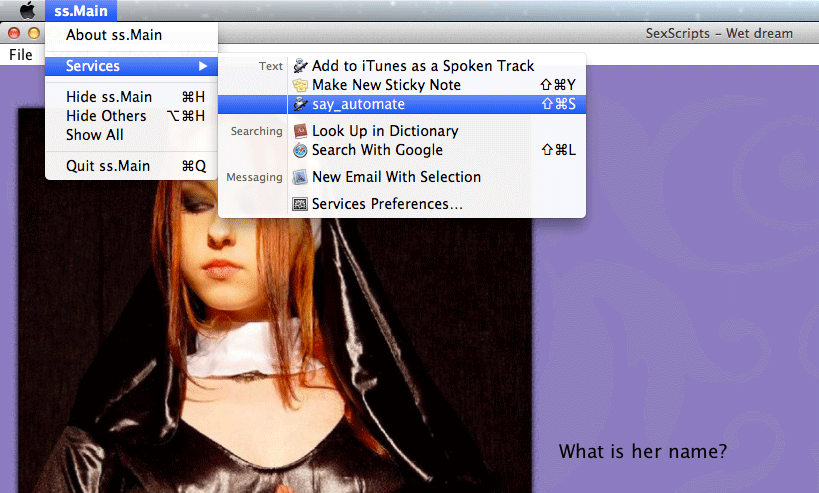Click the Sticky Note icon
The image size is (819, 493).
pyautogui.click(x=300, y=85)
